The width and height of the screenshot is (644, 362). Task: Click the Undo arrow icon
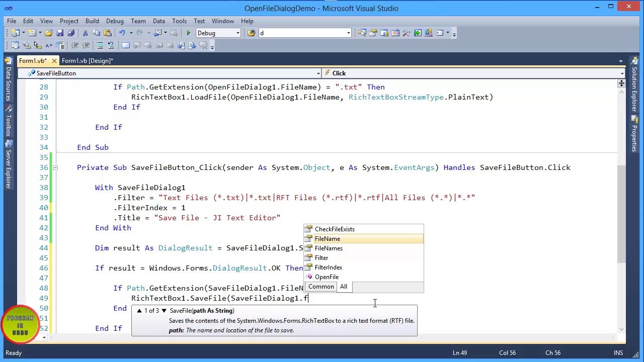(122, 33)
